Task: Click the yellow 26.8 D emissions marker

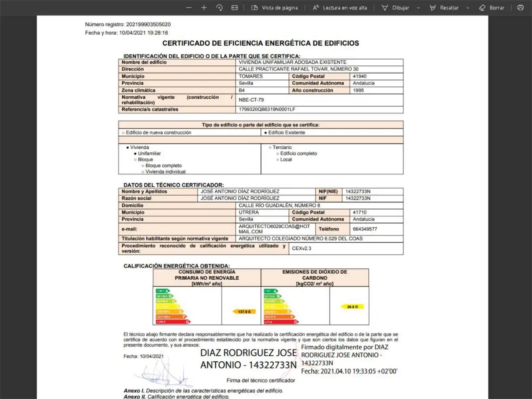Action: click(352, 307)
